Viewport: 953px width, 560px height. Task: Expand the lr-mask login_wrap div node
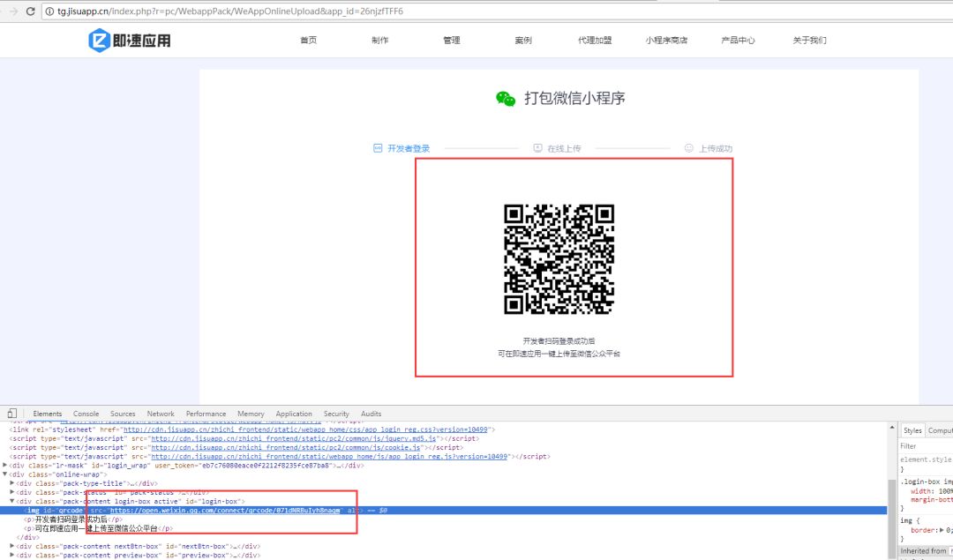click(x=5, y=466)
